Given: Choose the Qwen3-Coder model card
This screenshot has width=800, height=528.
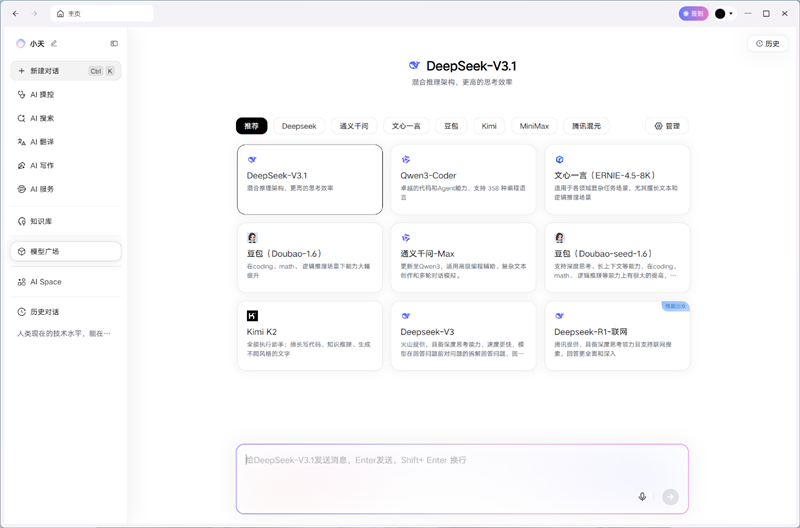Looking at the screenshot, I should coord(463,179).
